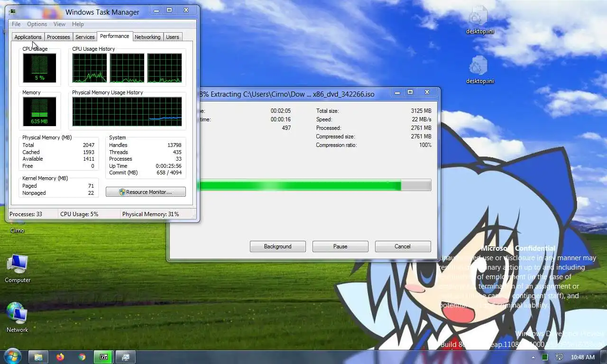The width and height of the screenshot is (607, 364).
Task: Click the Total size value 3125 MB
Action: click(421, 111)
